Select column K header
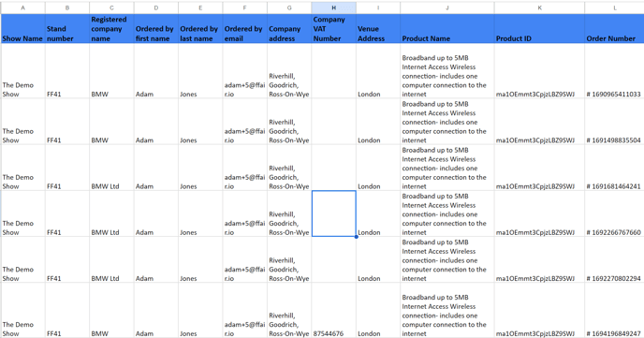644x338 pixels. point(540,7)
